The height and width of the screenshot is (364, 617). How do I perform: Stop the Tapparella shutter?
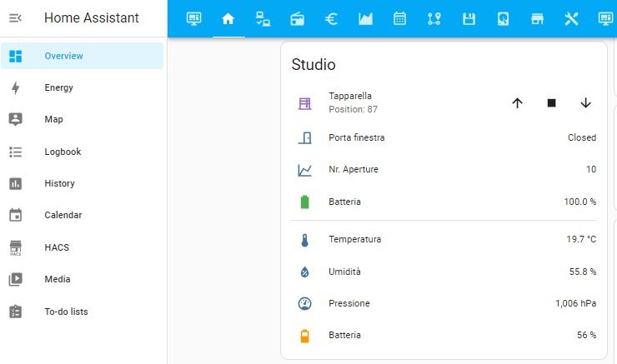(551, 102)
